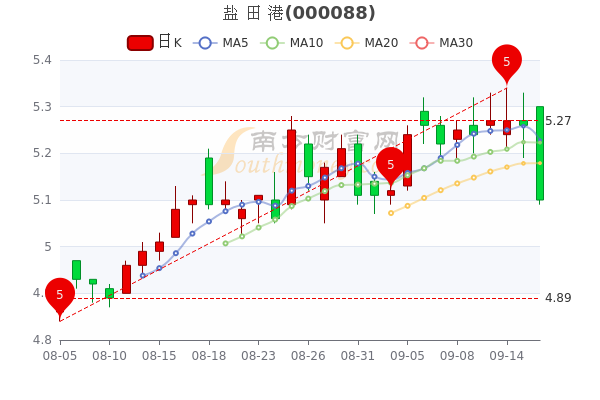Image resolution: width=600 pixels, height=400 pixels.
Task: Click the first MA20 yellow data point
Action: [x=391, y=213]
